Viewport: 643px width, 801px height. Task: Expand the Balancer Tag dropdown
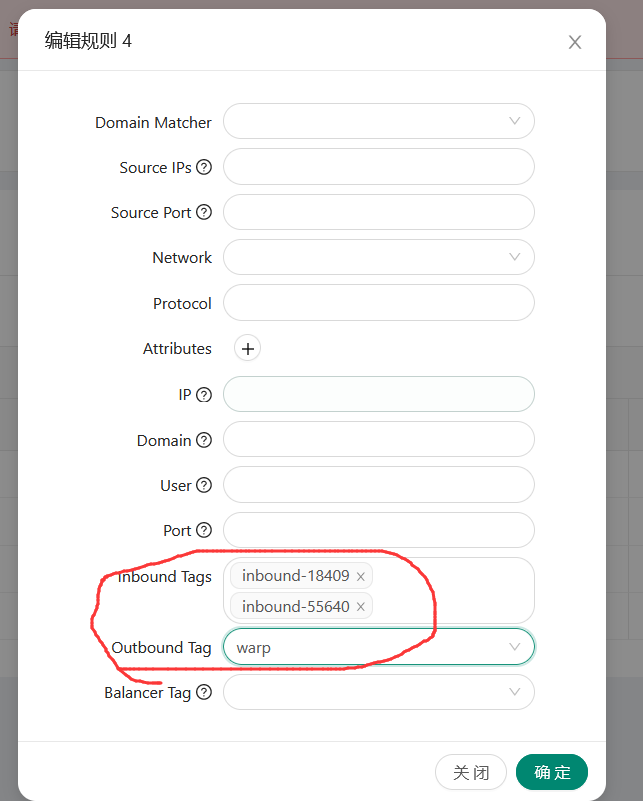378,692
